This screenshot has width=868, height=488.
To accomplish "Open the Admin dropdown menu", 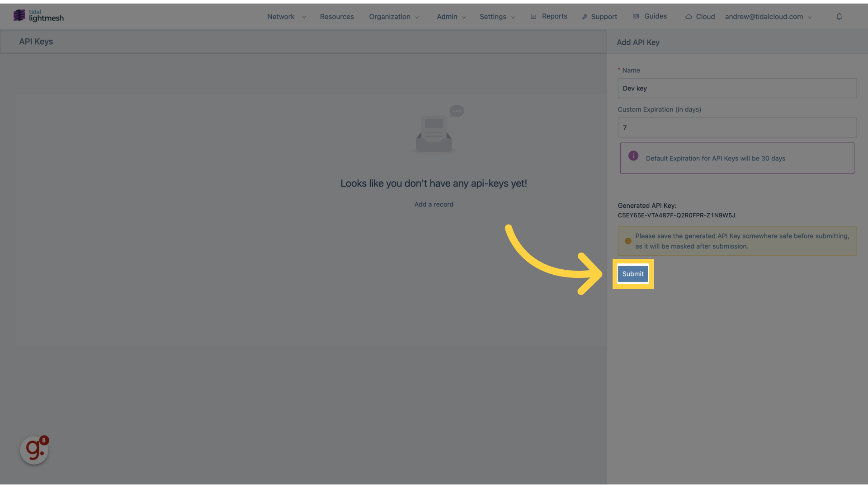I will click(x=447, y=16).
